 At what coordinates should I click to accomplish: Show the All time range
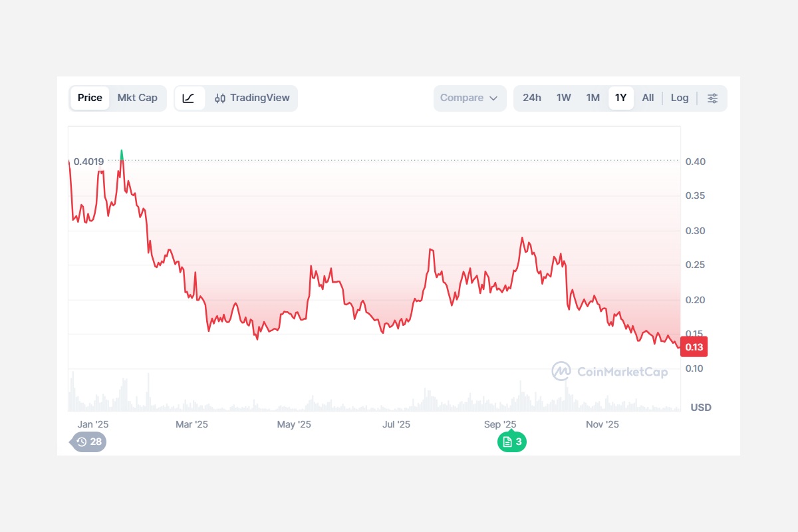(x=648, y=98)
